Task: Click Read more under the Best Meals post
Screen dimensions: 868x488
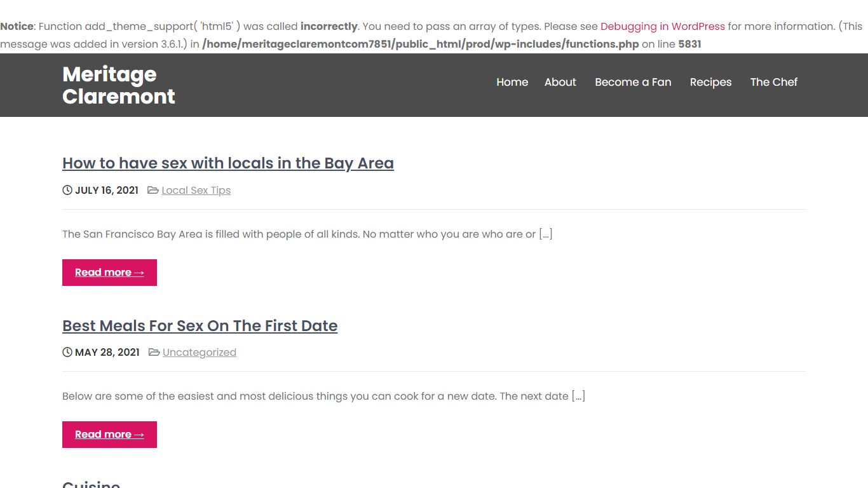Action: pyautogui.click(x=109, y=435)
